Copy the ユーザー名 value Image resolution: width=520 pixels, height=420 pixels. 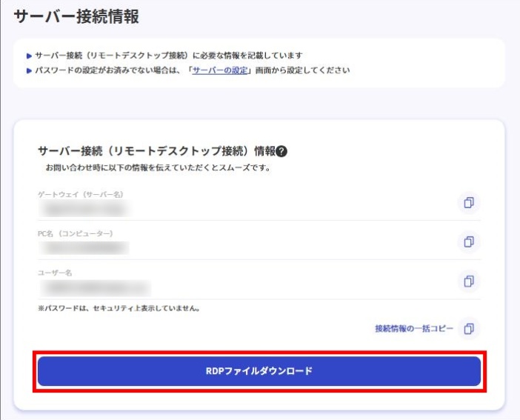point(469,281)
